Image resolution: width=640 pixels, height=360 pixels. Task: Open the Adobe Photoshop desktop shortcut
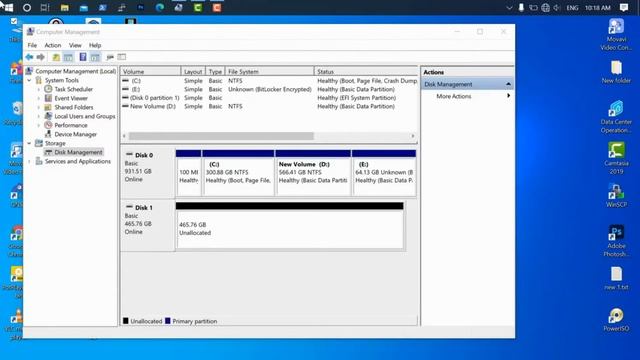616,241
